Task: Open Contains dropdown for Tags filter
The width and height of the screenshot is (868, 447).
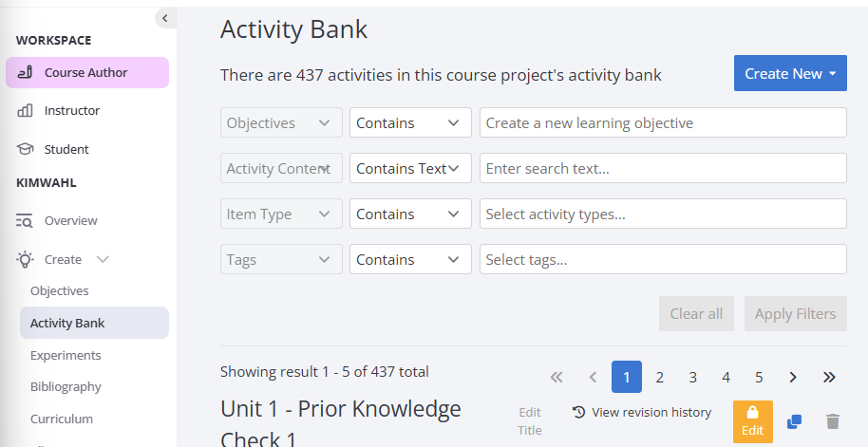Action: (410, 259)
